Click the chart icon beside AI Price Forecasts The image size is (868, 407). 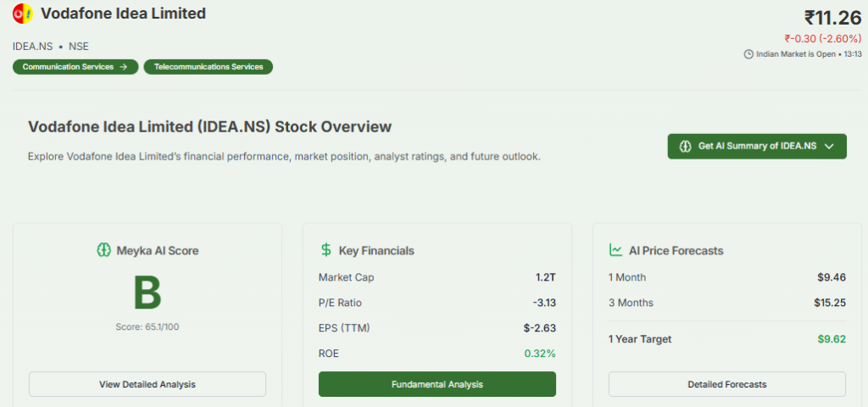[x=615, y=250]
